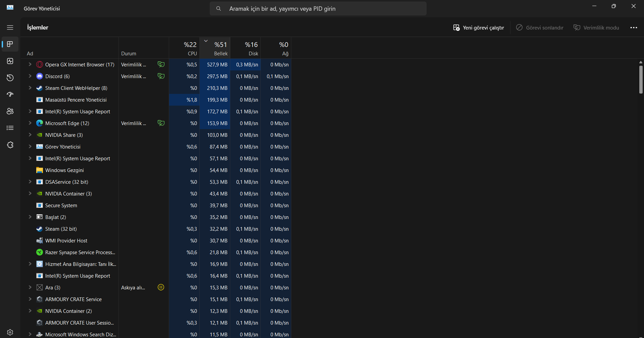Image resolution: width=644 pixels, height=338 pixels.
Task: Open the hamburger navigation menu
Action: 10,27
